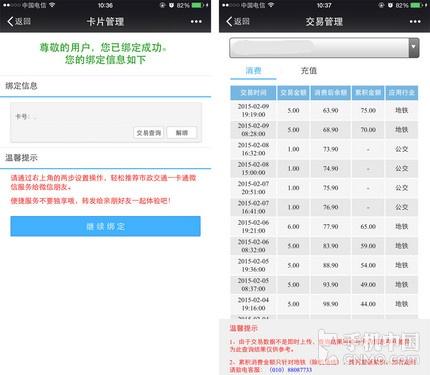Tap the Wi-Fi status icon on the left phone
Screen dimensions: 430x375
(x=52, y=5)
